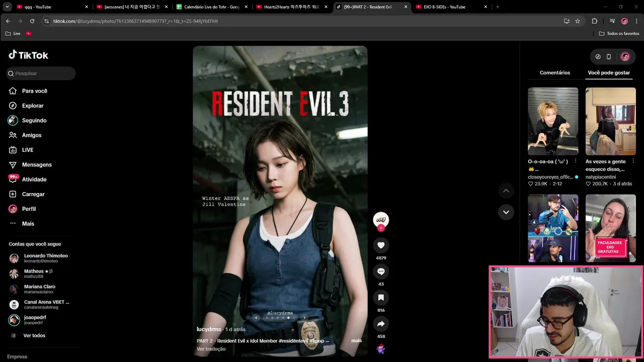Open the sound disc icon below share
Viewport: 644px width, 362px height.
coord(381,348)
